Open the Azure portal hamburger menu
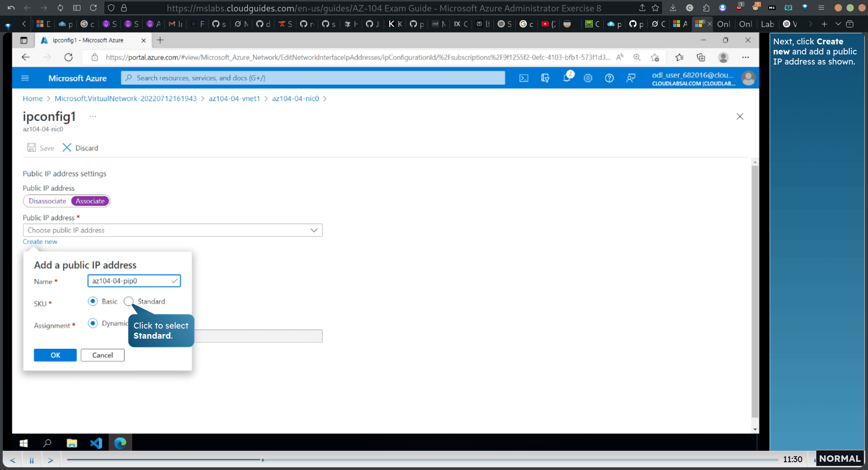The width and height of the screenshot is (868, 470). [25, 78]
